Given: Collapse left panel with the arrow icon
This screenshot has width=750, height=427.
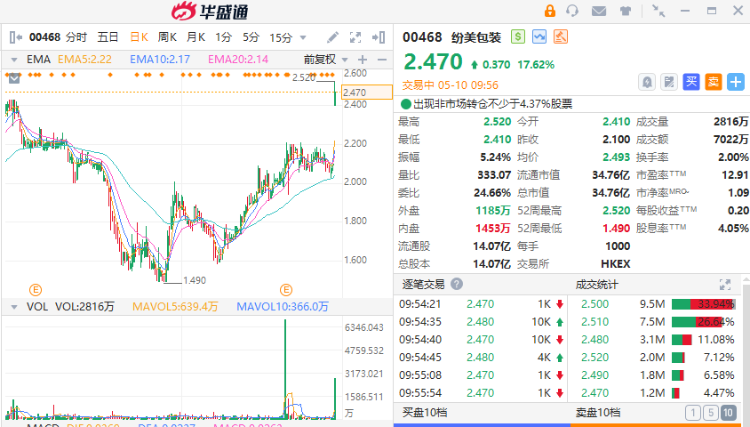Looking at the screenshot, I should (15, 37).
